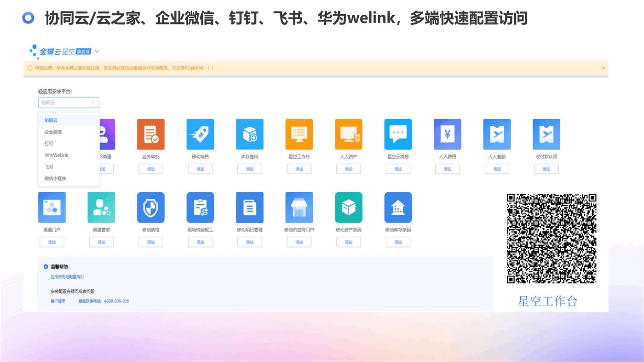
Task: Click the 移动资产条码 box icon
Action: point(349,207)
